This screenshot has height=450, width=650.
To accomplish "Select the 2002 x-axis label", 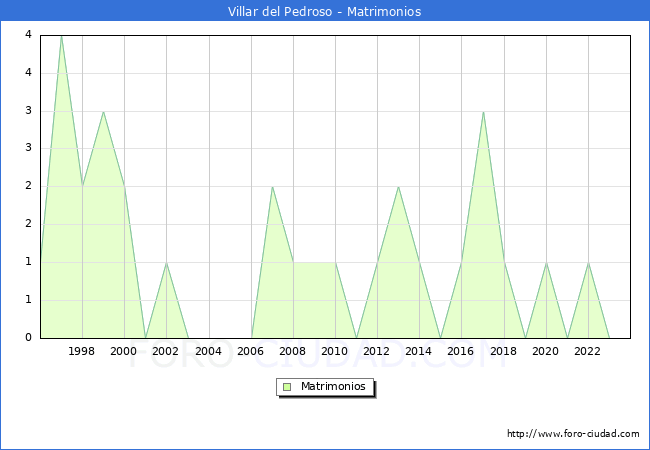I will tap(165, 351).
